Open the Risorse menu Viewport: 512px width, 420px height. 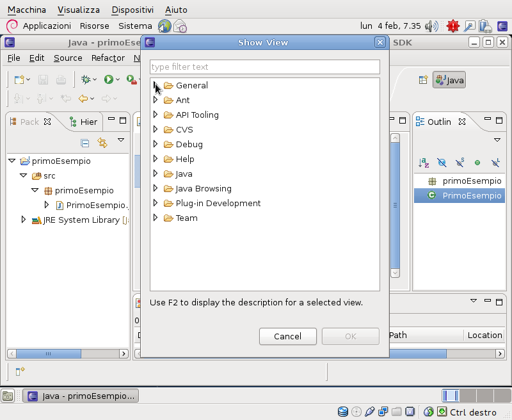94,26
